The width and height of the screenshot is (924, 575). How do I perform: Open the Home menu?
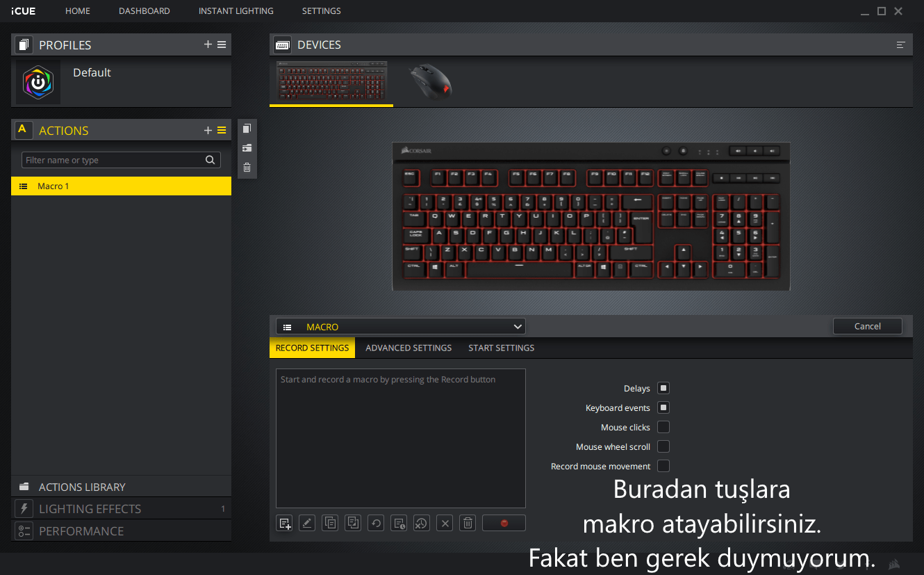78,11
